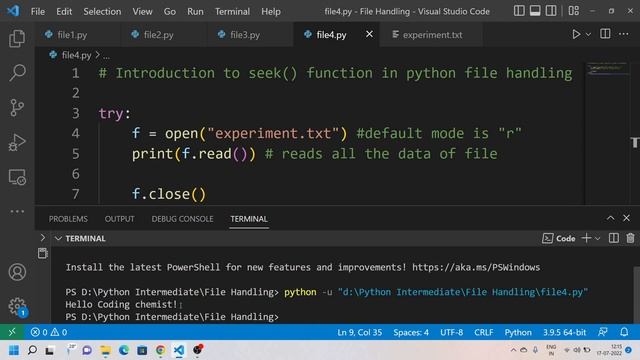
Task: Open Manage gear settings icon
Action: pos(17,306)
